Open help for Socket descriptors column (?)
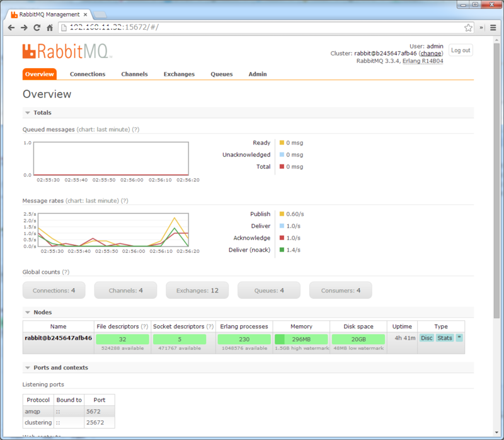Image resolution: width=504 pixels, height=440 pixels. click(210, 327)
